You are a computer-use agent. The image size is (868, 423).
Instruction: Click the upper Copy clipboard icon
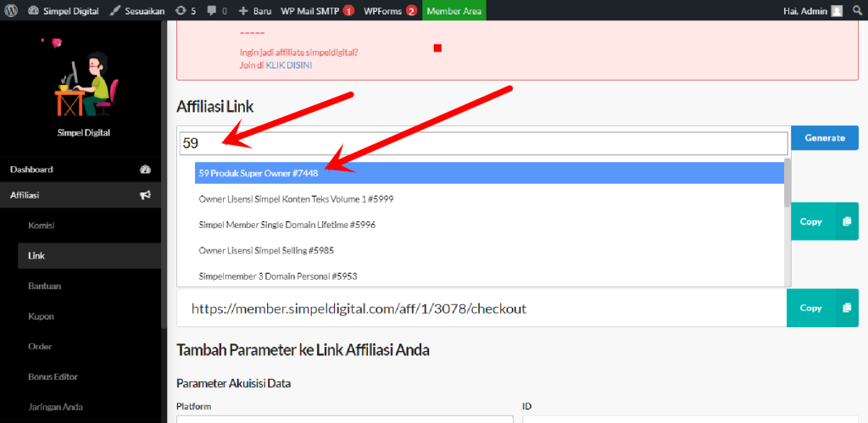(847, 221)
